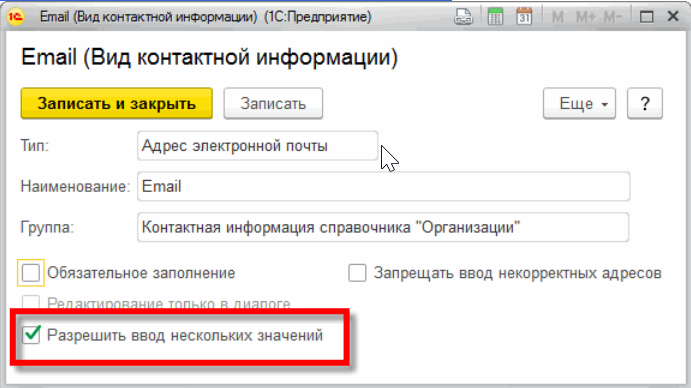Viewport: 691px width, 388px height.
Task: Save and close with Записать и закрыть
Action: [117, 103]
